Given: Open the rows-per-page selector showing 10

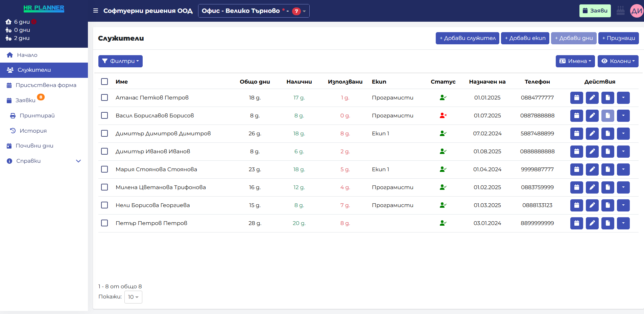Looking at the screenshot, I should (133, 297).
